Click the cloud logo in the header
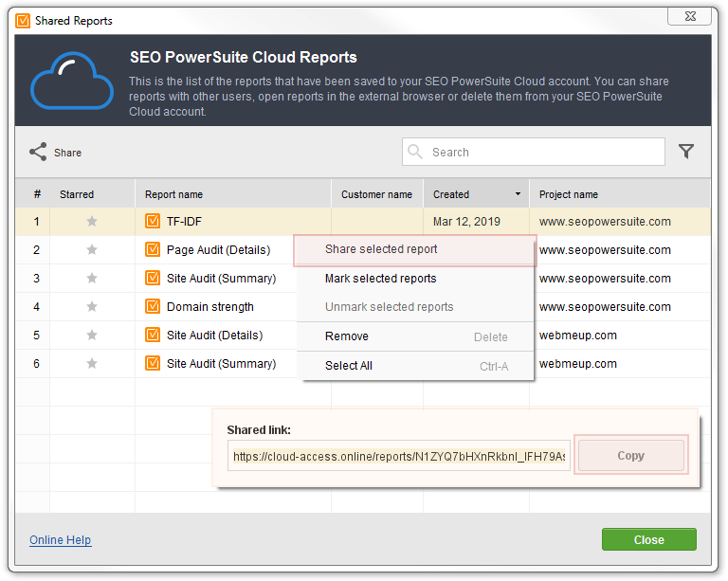 [72, 80]
